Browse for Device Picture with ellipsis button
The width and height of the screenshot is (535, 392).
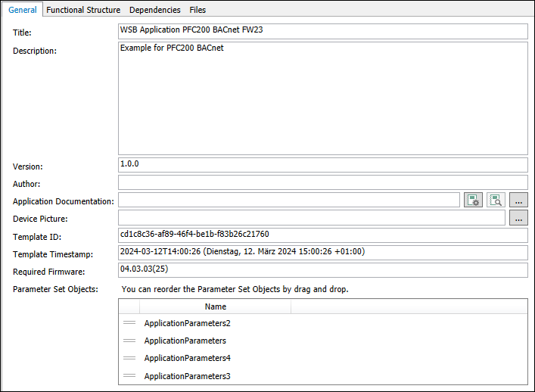tap(518, 218)
